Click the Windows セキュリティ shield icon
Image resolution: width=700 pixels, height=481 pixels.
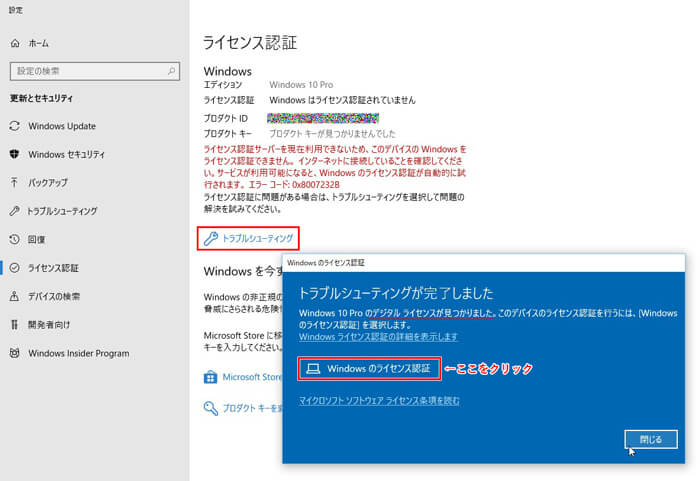pyautogui.click(x=15, y=154)
